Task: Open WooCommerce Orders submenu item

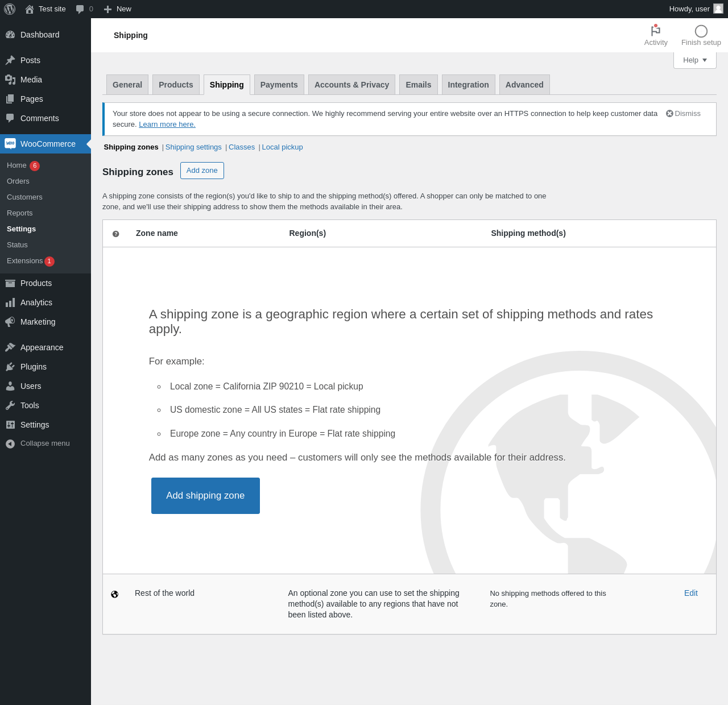Action: (45, 181)
